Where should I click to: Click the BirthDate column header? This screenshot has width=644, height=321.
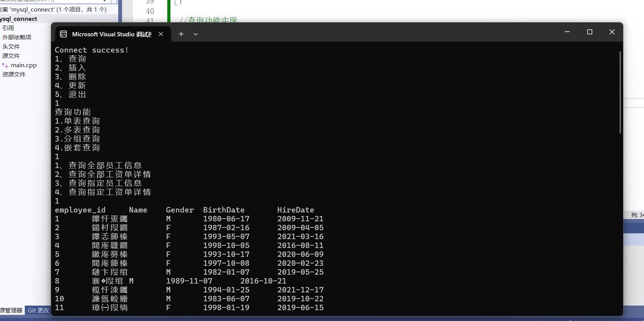pos(224,210)
